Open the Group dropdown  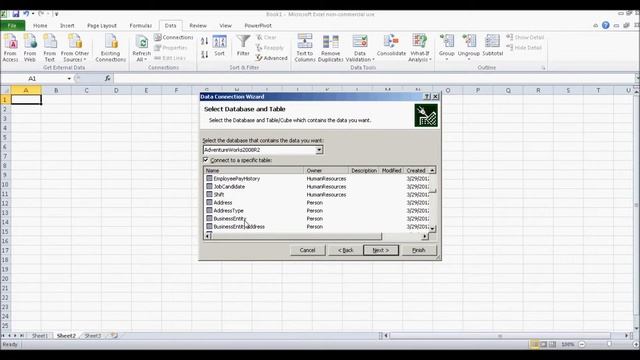click(x=447, y=56)
